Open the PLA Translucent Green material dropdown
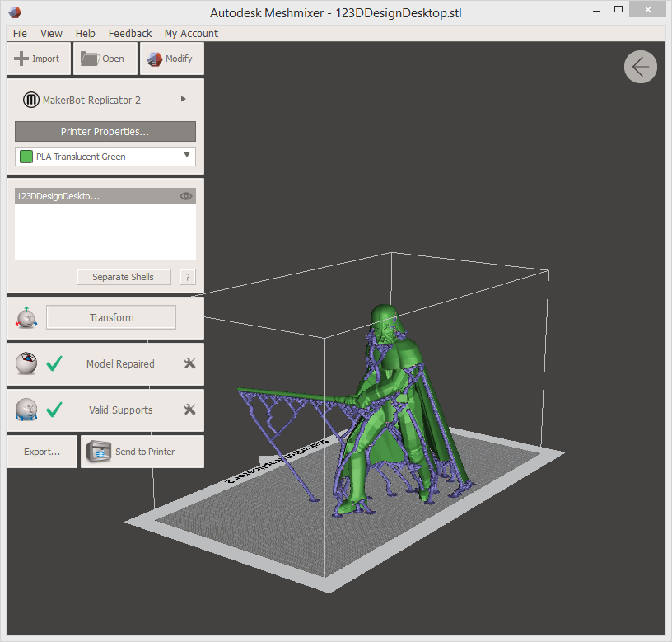This screenshot has width=672, height=642. [x=187, y=156]
